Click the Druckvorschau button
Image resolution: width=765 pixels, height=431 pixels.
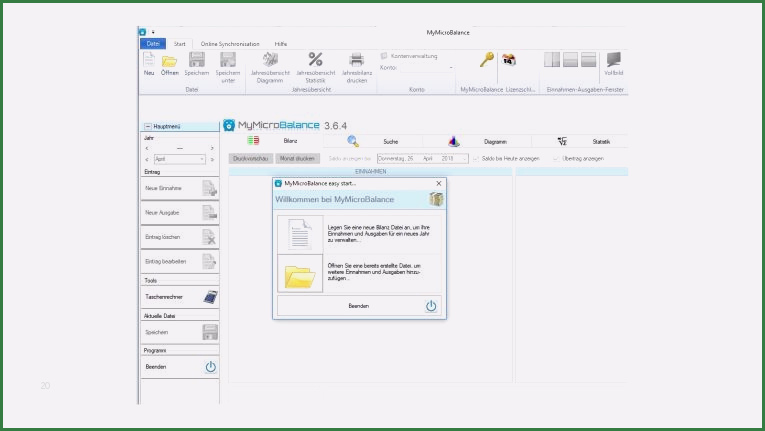click(251, 159)
